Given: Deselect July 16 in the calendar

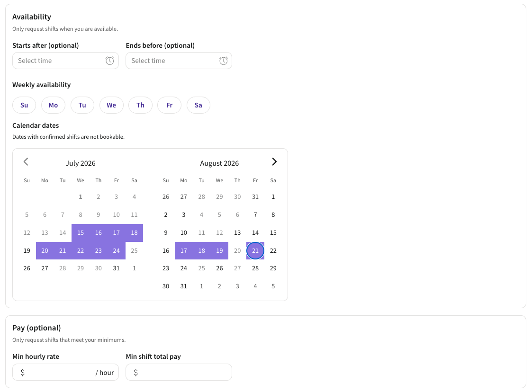Looking at the screenshot, I should 99,232.
